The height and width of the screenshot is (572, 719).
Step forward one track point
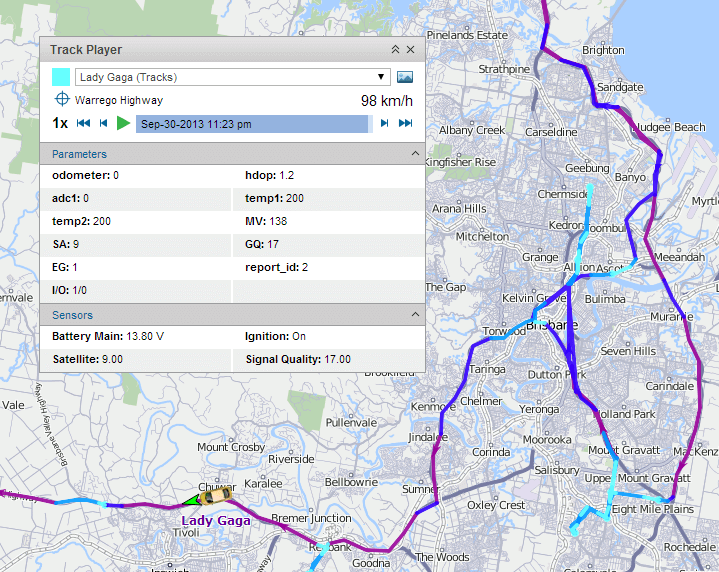pos(384,123)
